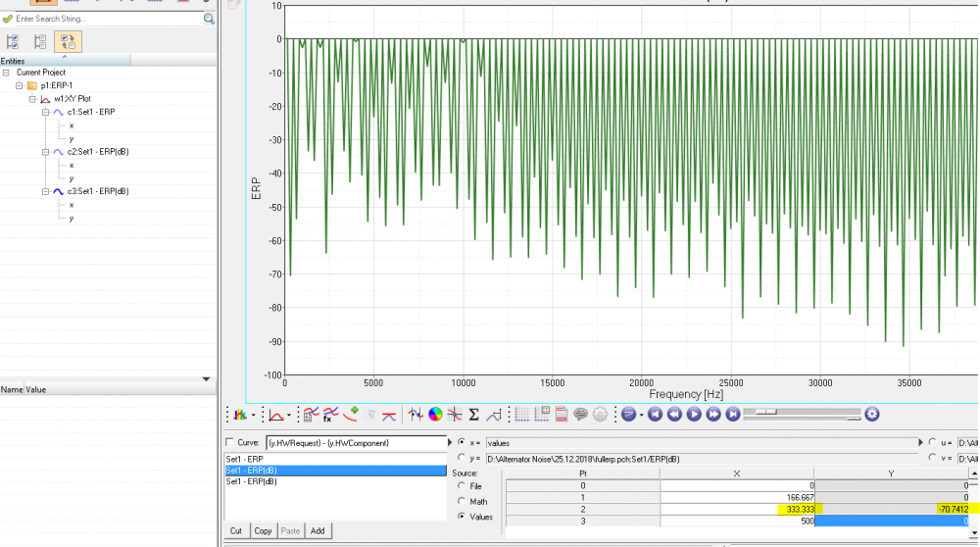Open the XY line plot type tool

coord(275,415)
